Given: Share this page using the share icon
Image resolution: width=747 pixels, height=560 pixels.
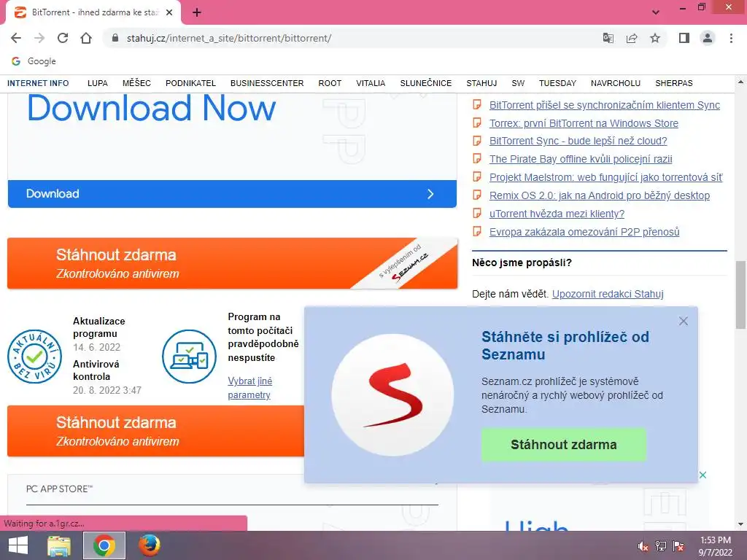Looking at the screenshot, I should (632, 38).
